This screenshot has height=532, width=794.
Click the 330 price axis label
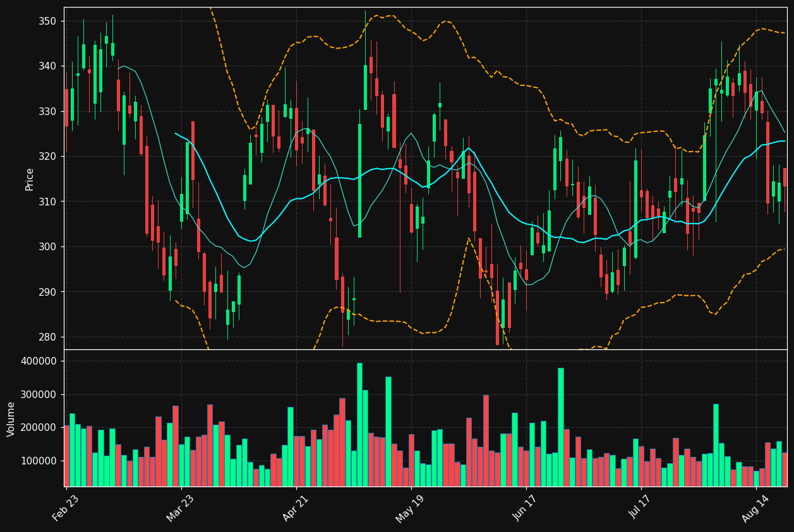pos(48,112)
